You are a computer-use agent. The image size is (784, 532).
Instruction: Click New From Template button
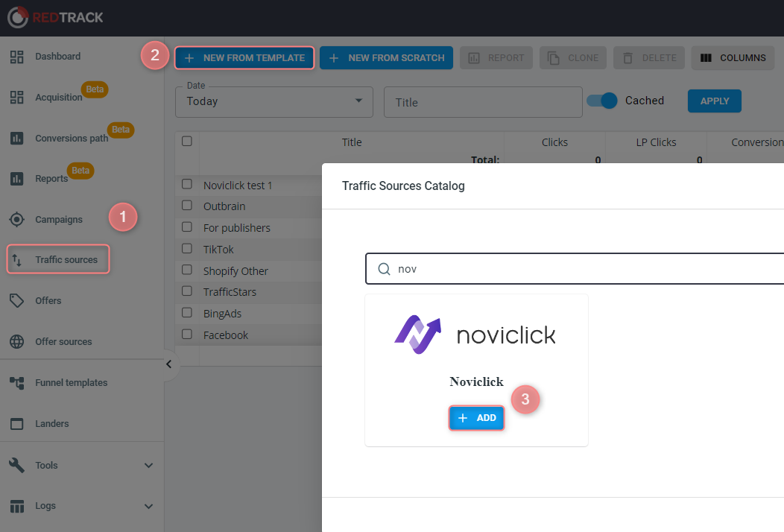click(244, 58)
